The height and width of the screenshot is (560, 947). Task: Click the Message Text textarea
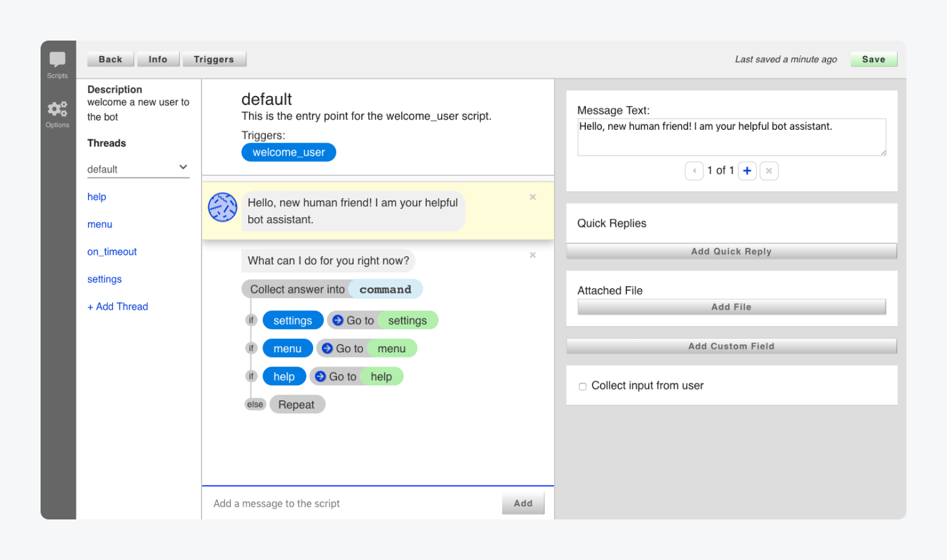coord(731,137)
